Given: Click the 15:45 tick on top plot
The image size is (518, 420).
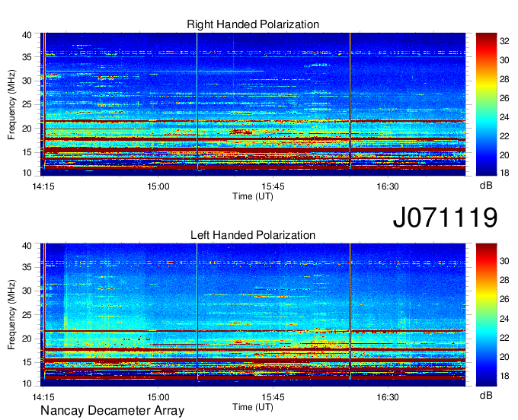Looking at the screenshot, I should tap(273, 186).
